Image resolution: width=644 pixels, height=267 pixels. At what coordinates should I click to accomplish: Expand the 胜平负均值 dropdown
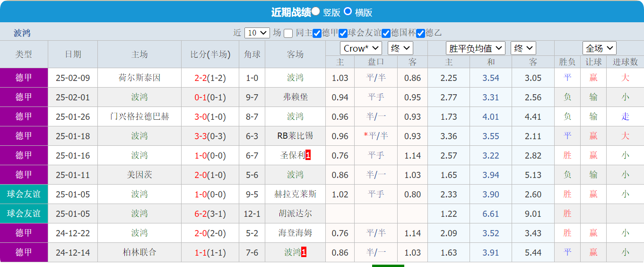click(475, 48)
